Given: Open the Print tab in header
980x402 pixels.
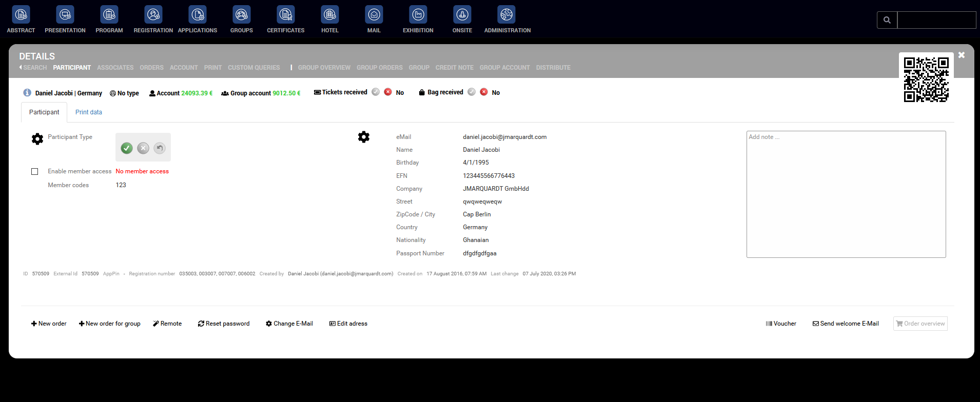Looking at the screenshot, I should 213,68.
